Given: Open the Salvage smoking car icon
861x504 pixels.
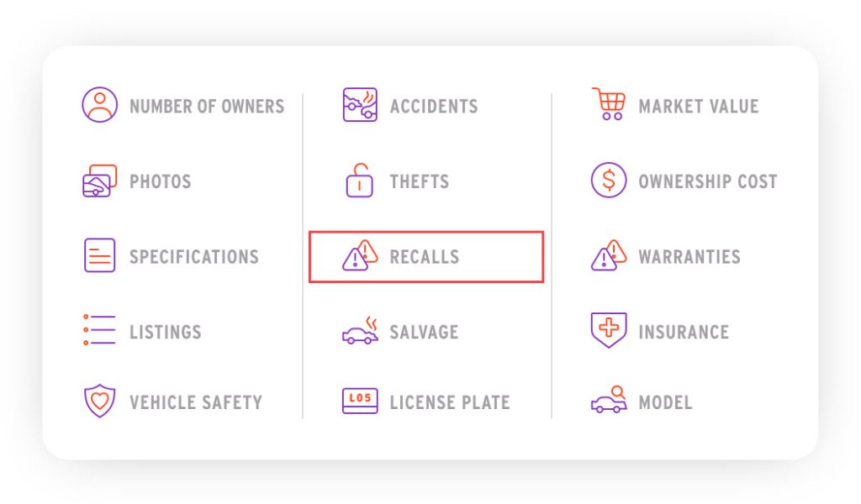Looking at the screenshot, I should pyautogui.click(x=360, y=330).
